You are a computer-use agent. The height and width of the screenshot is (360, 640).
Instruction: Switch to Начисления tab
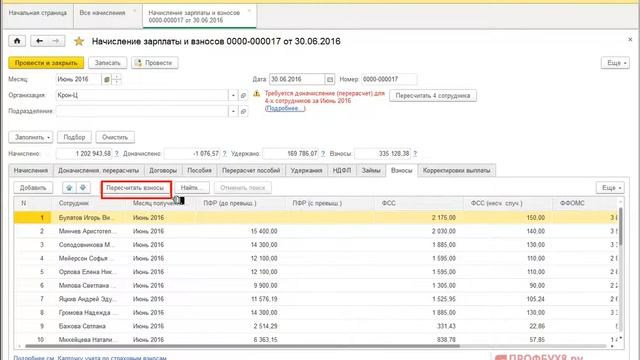point(31,170)
